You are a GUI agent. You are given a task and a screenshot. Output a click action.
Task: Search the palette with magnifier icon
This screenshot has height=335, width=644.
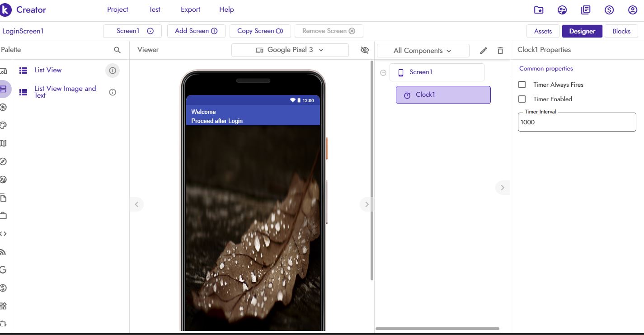pos(117,50)
